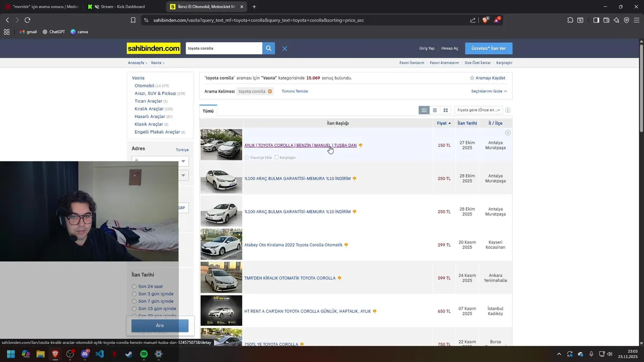Open 'Arazi, SUV & Pickup' category
This screenshot has width=644, height=362.
coord(155,94)
